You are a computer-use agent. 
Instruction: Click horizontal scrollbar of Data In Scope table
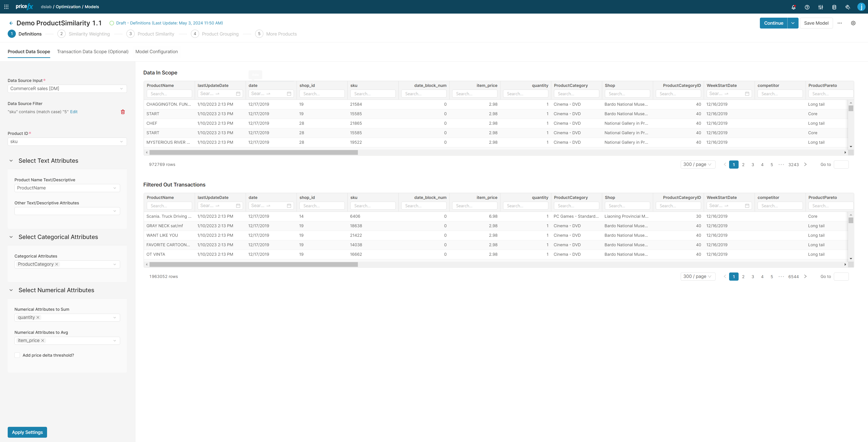(253, 152)
